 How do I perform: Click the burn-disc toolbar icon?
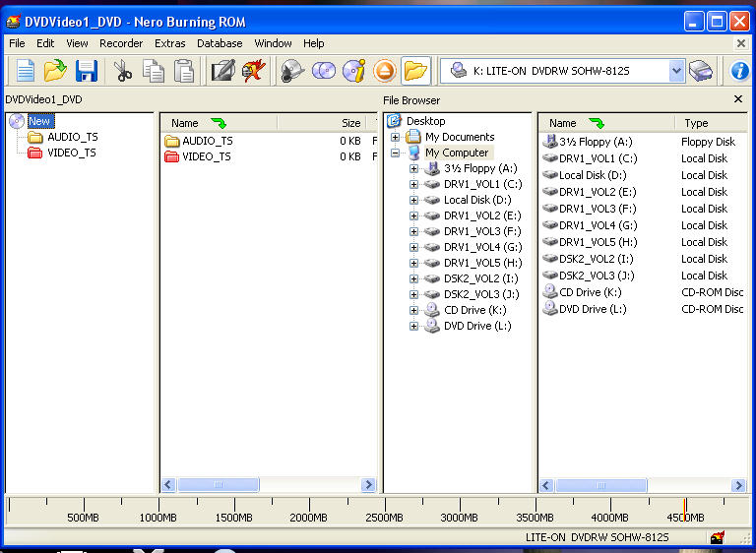tap(292, 71)
